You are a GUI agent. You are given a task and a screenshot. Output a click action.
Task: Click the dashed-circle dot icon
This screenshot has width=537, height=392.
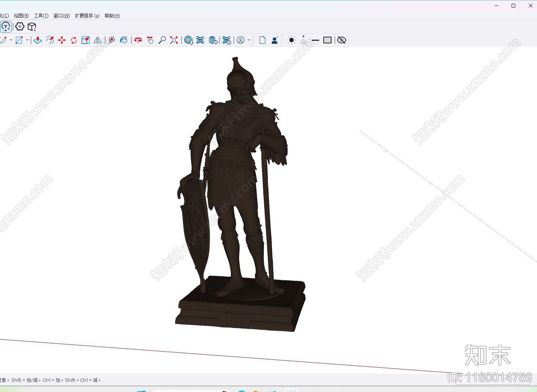292,40
